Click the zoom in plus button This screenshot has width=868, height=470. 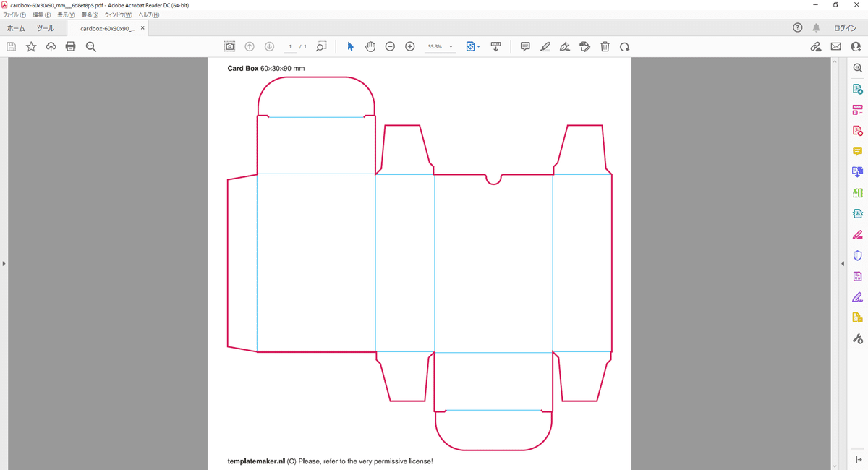pyautogui.click(x=409, y=46)
